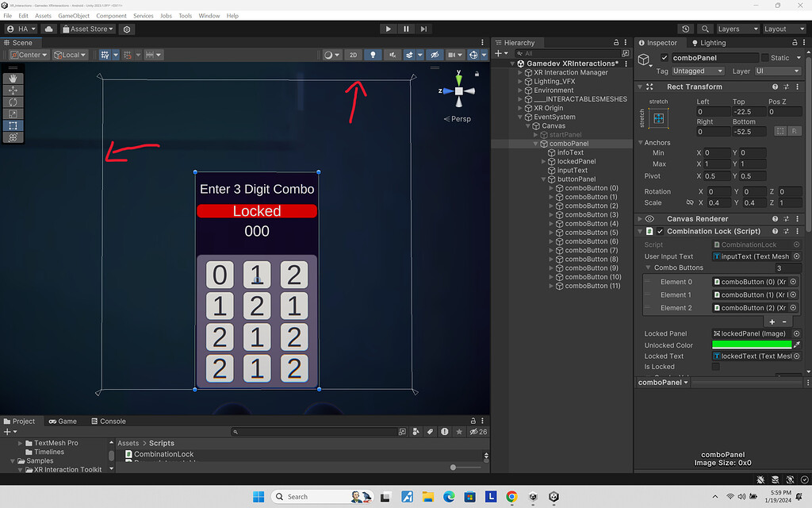The image size is (812, 508).
Task: Open the Unity Asset Store
Action: [x=87, y=29]
